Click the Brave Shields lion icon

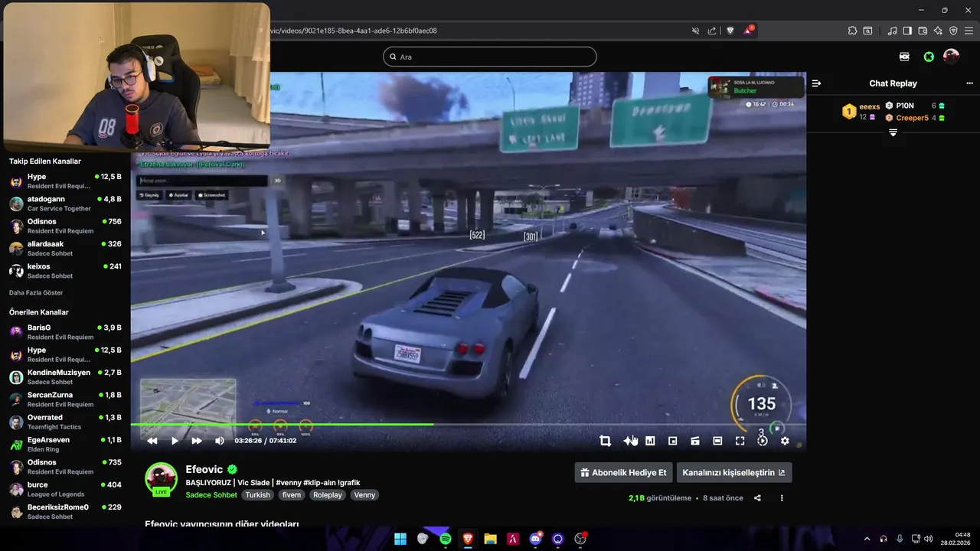click(x=730, y=31)
